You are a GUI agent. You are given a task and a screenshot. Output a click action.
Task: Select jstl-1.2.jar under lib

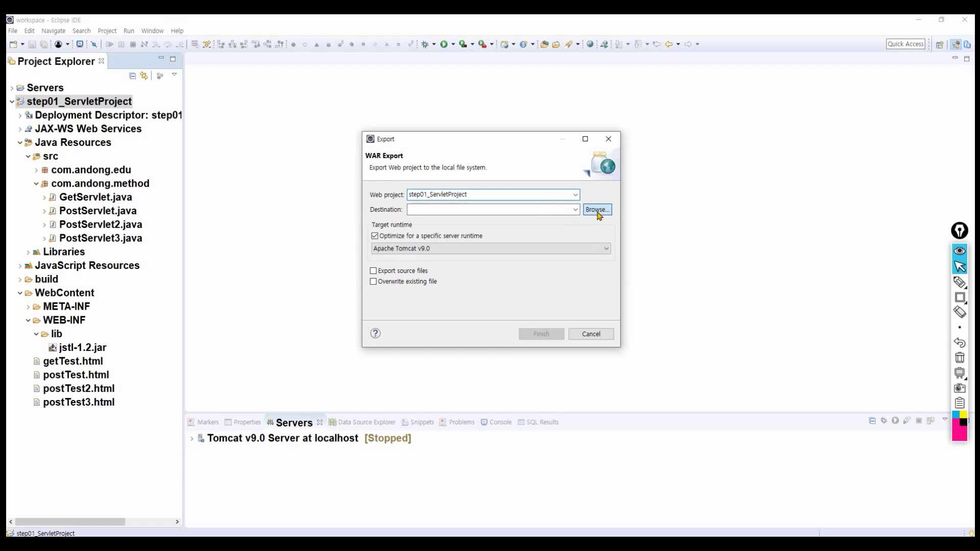83,347
